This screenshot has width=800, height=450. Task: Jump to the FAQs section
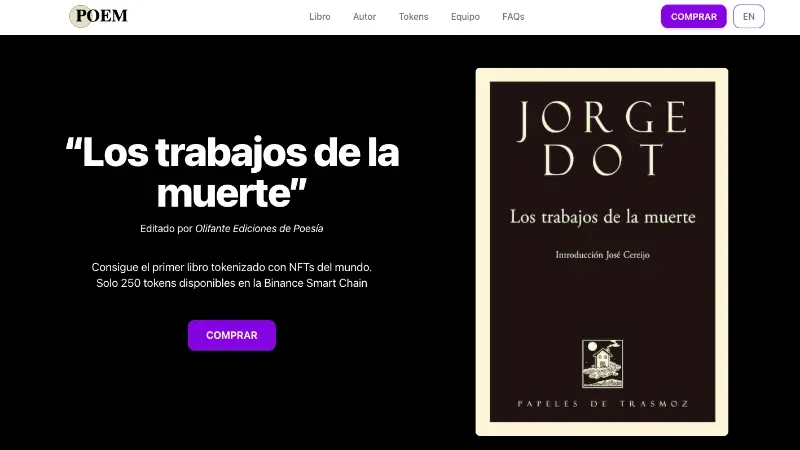coord(513,17)
